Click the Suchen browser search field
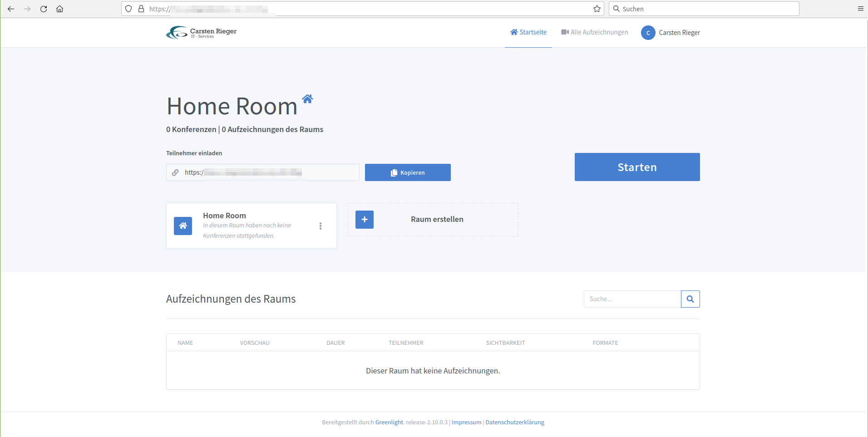This screenshot has width=868, height=437. (704, 9)
